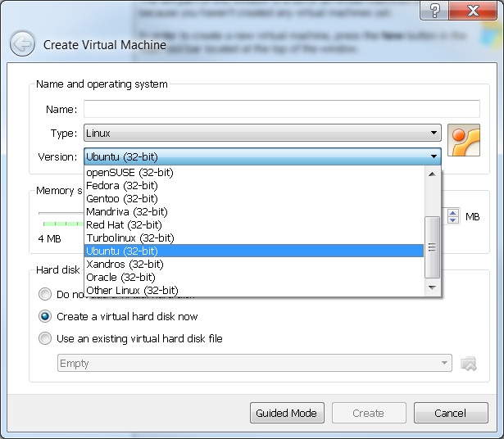Click the memory size slider track
The width and height of the screenshot is (504, 439).
pos(61,213)
